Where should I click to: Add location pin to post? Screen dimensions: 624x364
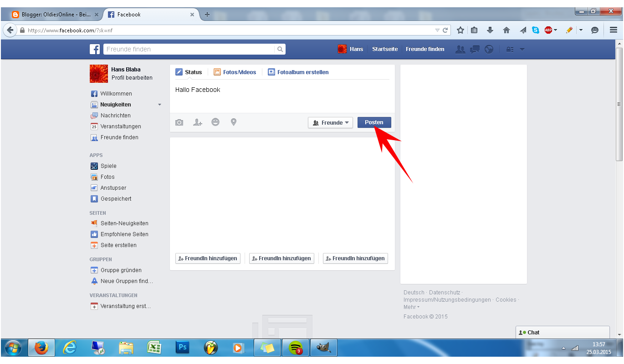(x=234, y=122)
